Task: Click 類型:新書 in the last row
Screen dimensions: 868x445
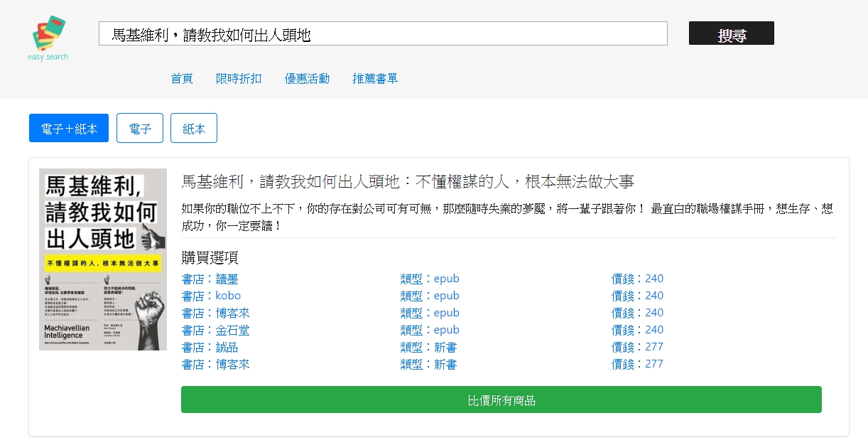Action: pos(428,364)
